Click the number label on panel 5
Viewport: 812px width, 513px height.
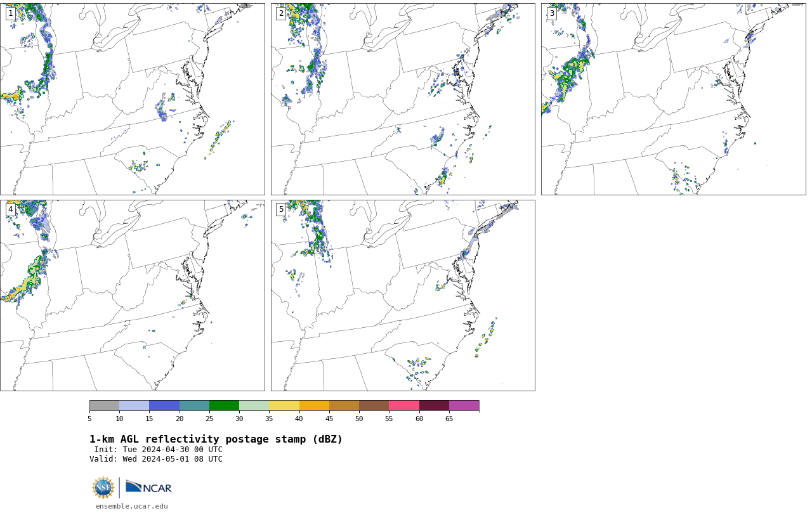(281, 209)
